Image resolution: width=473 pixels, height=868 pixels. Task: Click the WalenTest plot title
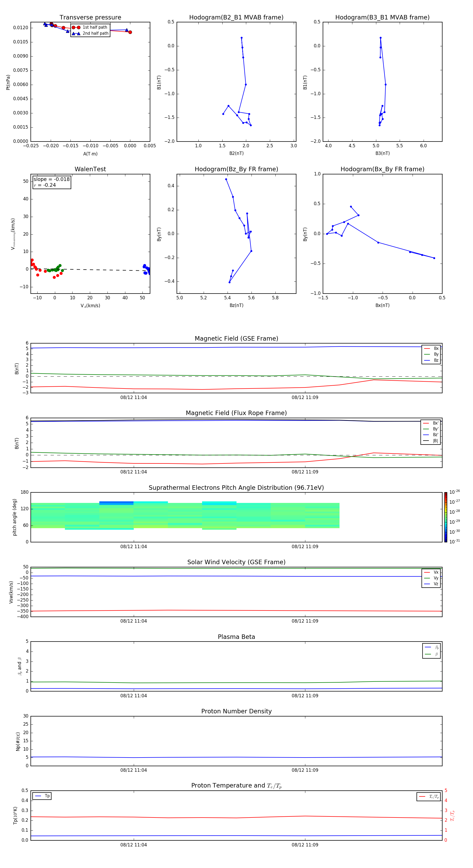(90, 169)
